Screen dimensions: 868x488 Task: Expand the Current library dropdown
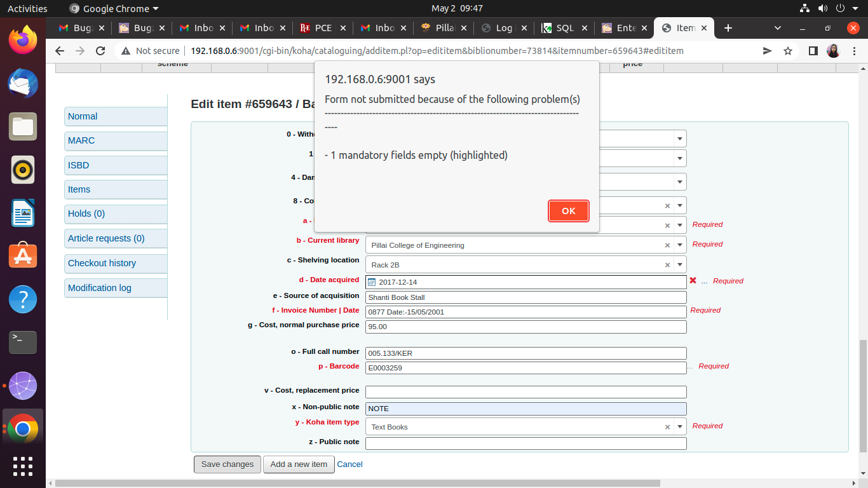[x=680, y=245]
